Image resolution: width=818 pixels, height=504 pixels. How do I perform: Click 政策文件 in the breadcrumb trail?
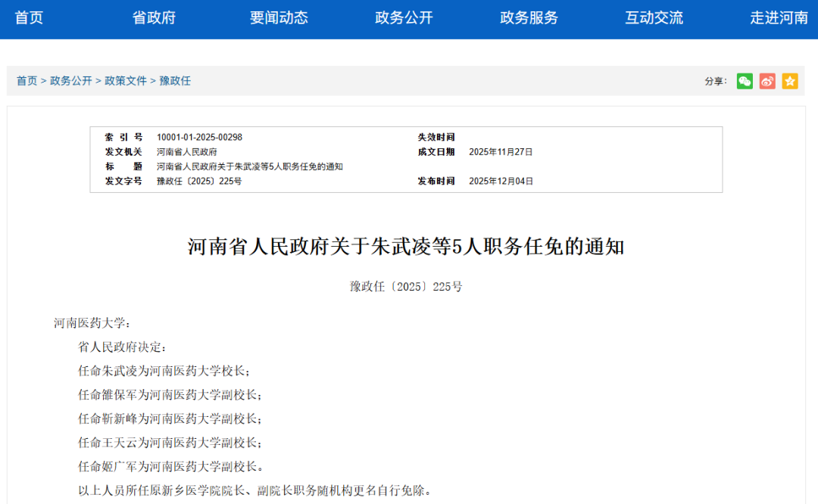(126, 80)
